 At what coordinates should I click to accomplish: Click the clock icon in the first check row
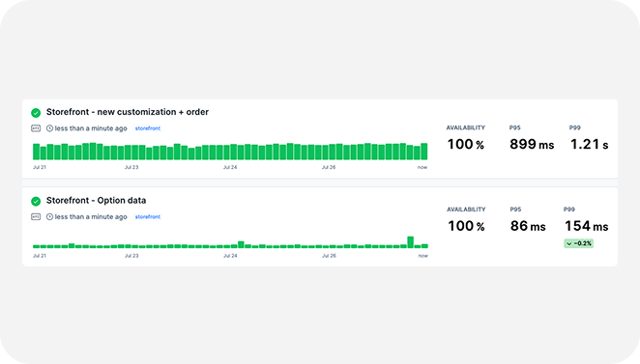click(x=50, y=128)
